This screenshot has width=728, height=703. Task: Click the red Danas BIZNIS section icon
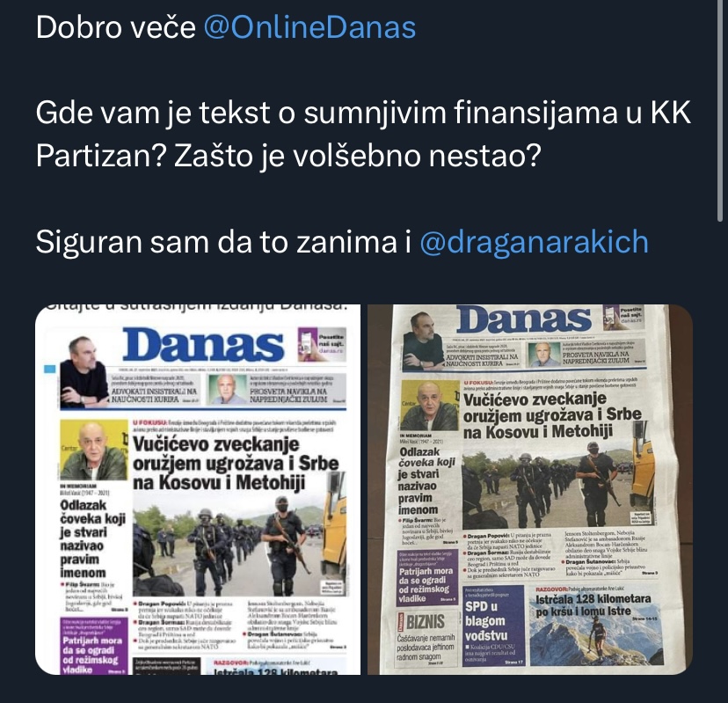(x=402, y=622)
